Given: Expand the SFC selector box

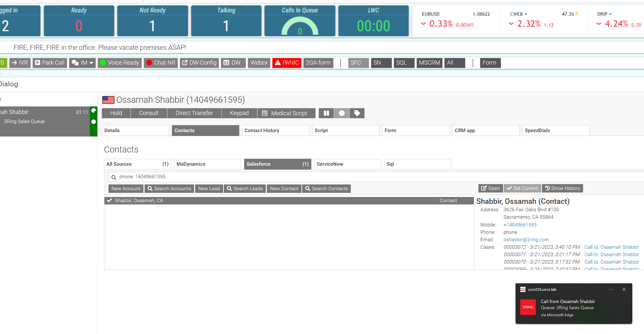Looking at the screenshot, I should click(x=358, y=63).
